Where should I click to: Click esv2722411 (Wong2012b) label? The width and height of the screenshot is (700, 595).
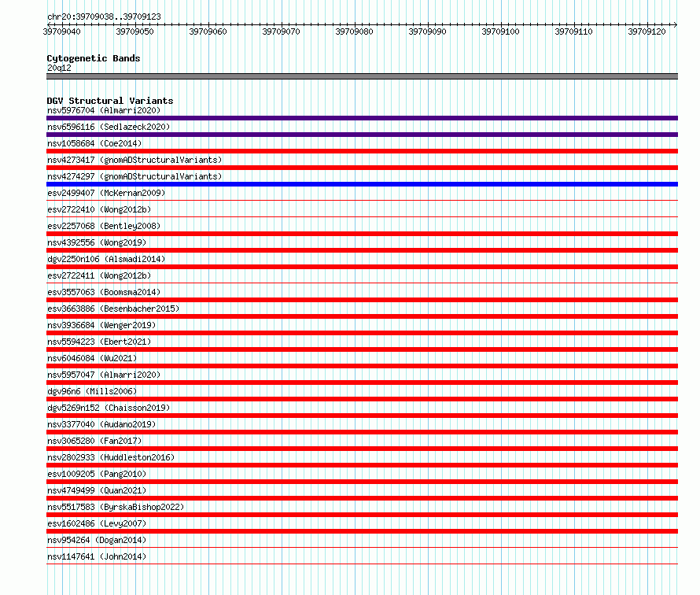point(99,275)
